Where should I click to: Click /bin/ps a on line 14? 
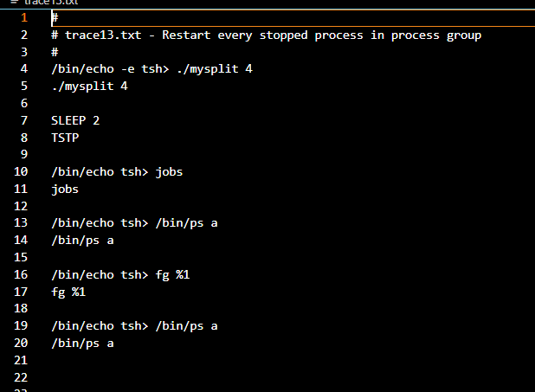(82, 241)
